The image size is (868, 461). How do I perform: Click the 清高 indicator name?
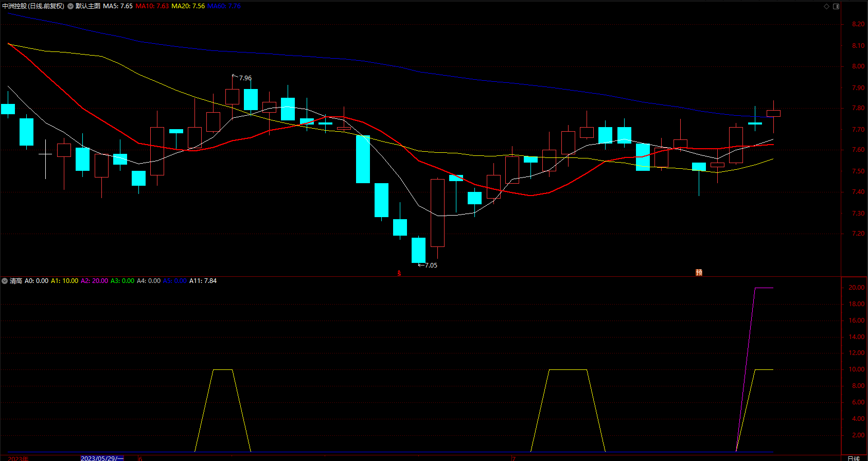pyautogui.click(x=16, y=281)
